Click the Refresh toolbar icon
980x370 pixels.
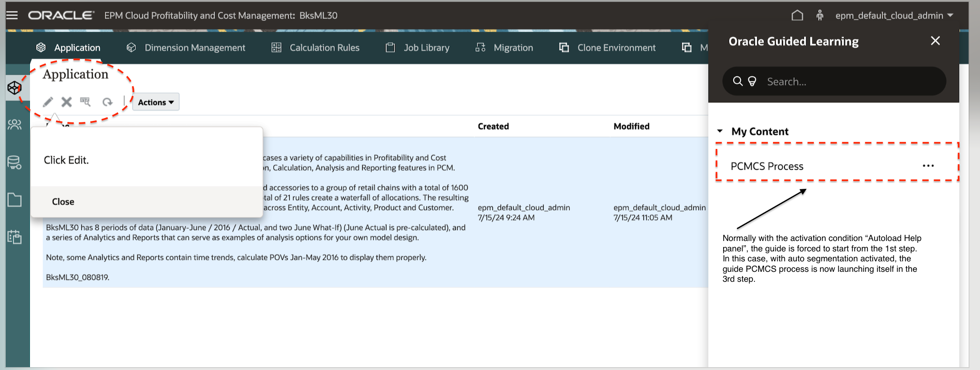[108, 102]
